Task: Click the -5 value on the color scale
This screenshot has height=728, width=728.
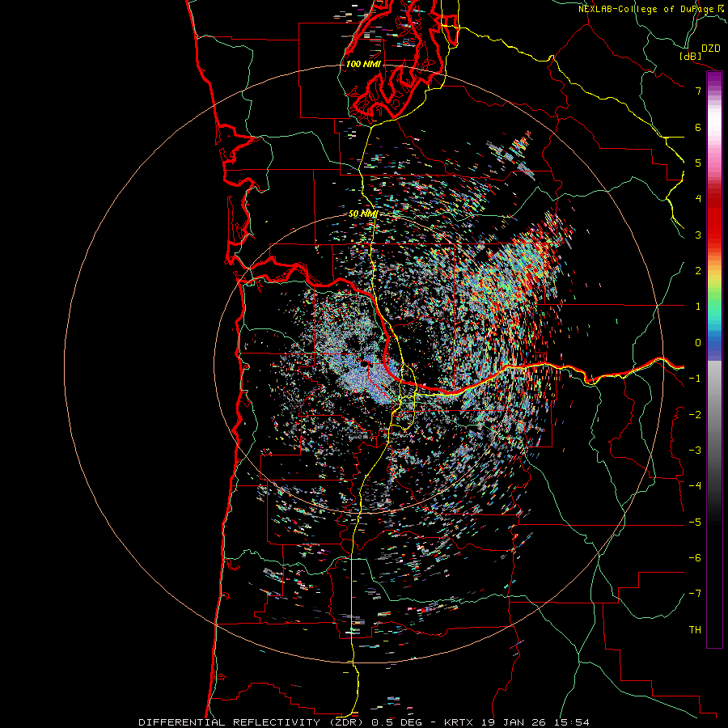Action: 695,523
